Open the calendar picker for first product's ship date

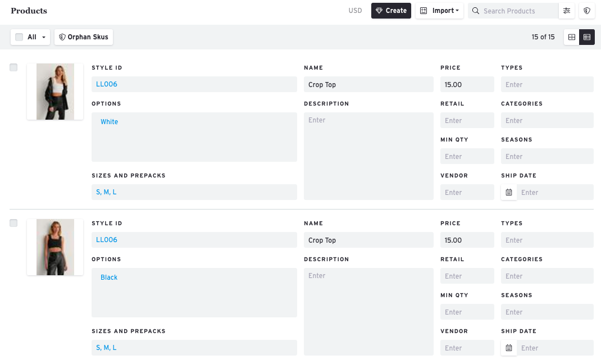click(509, 192)
